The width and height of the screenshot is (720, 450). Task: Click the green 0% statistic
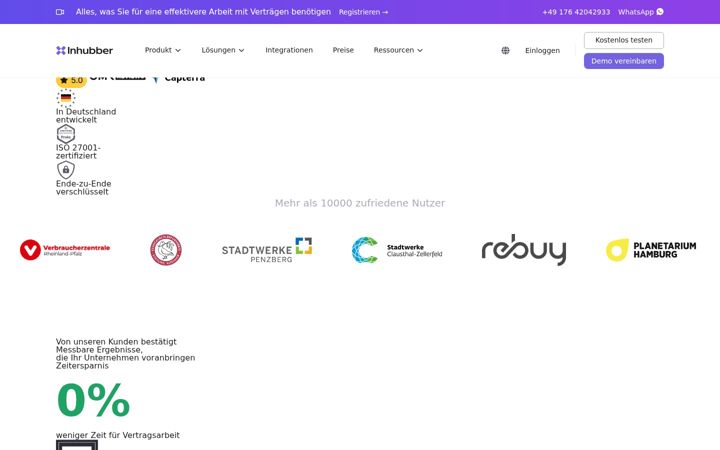click(93, 400)
